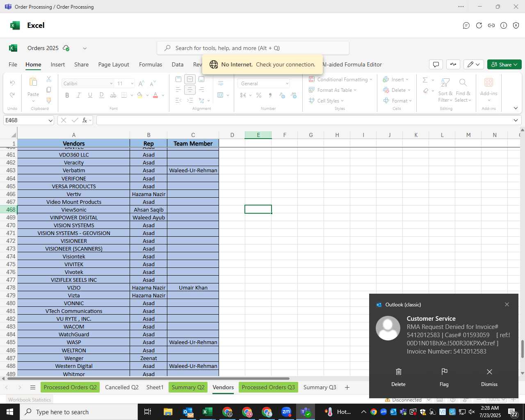
Task: Click the Fill color bucket icon
Action: (x=139, y=95)
